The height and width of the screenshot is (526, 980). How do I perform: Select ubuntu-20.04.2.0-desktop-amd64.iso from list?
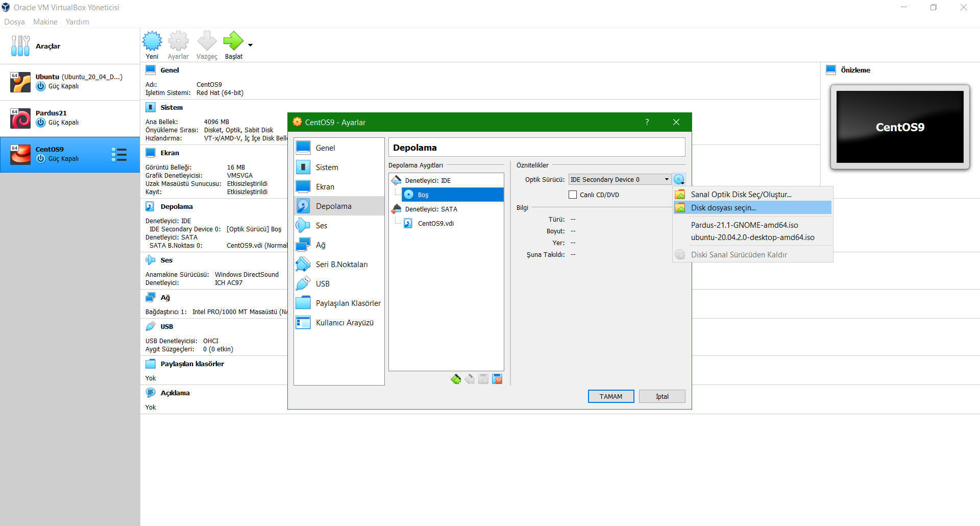click(752, 237)
